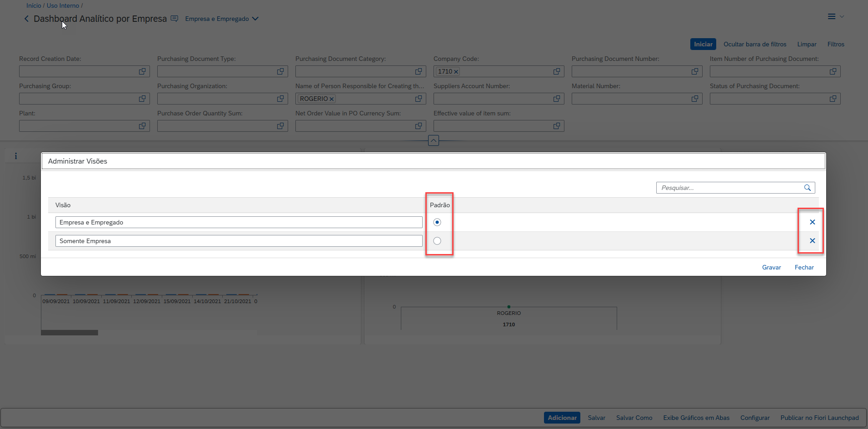This screenshot has height=429, width=868.
Task: Click 'Uso Interno' in the breadcrumb
Action: click(63, 5)
